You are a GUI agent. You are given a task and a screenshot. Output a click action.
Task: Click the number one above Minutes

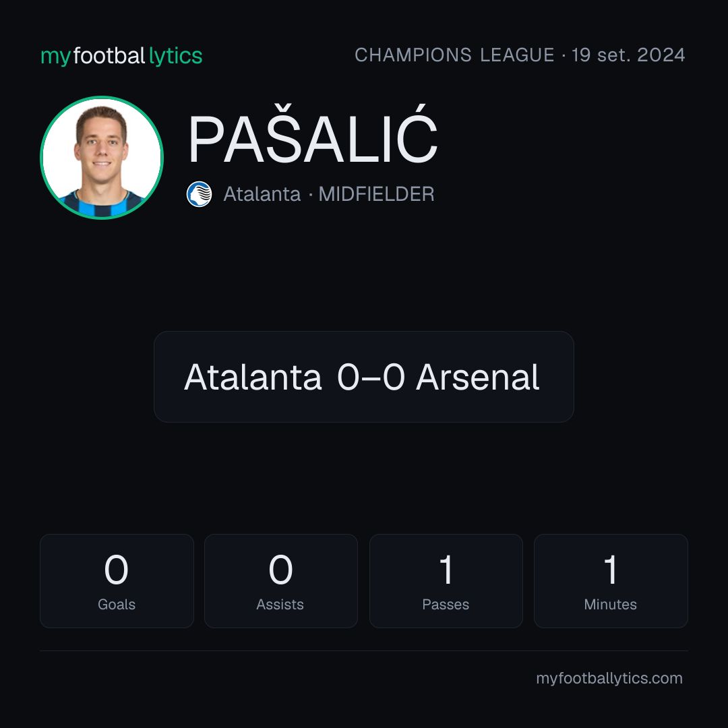[x=611, y=570]
